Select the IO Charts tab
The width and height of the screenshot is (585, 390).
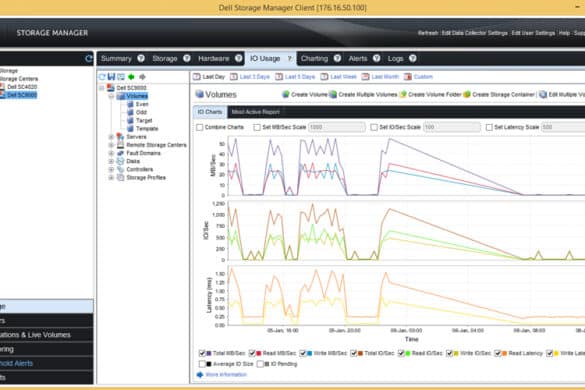point(210,112)
